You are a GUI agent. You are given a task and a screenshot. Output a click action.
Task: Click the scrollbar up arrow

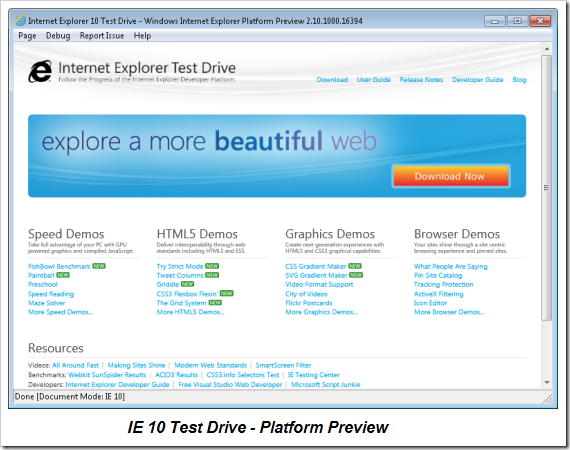[x=547, y=49]
